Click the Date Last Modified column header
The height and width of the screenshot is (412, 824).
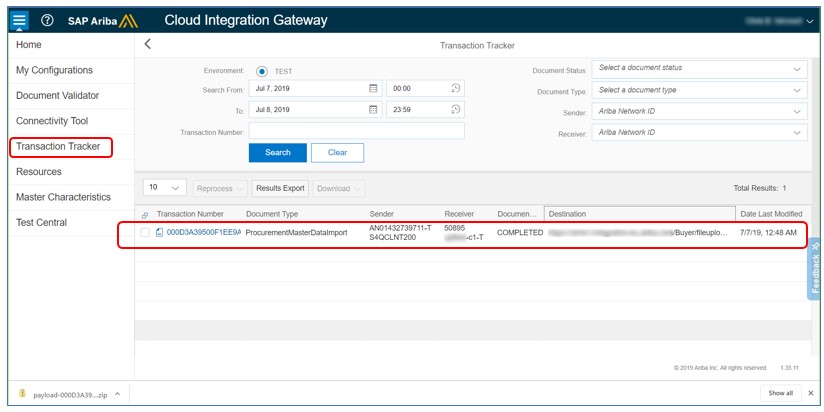tap(771, 214)
